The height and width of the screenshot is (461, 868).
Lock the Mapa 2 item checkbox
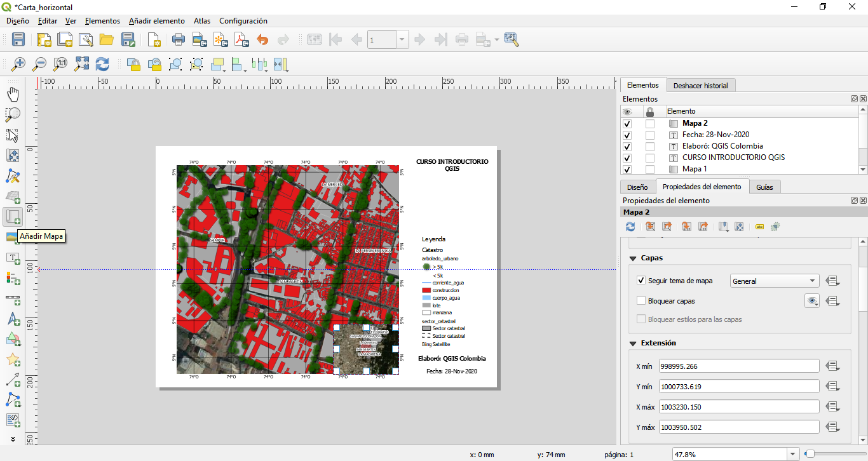tap(650, 124)
